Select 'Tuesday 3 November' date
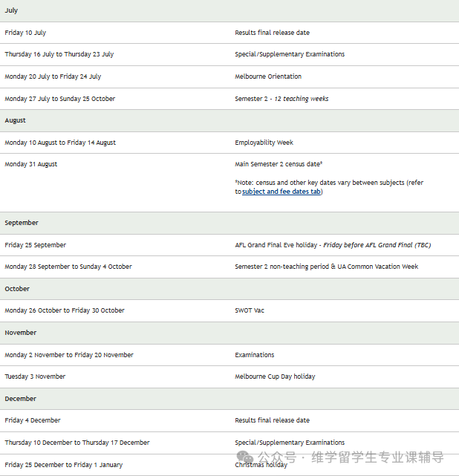Viewport: 459px width, 476px height. click(35, 376)
